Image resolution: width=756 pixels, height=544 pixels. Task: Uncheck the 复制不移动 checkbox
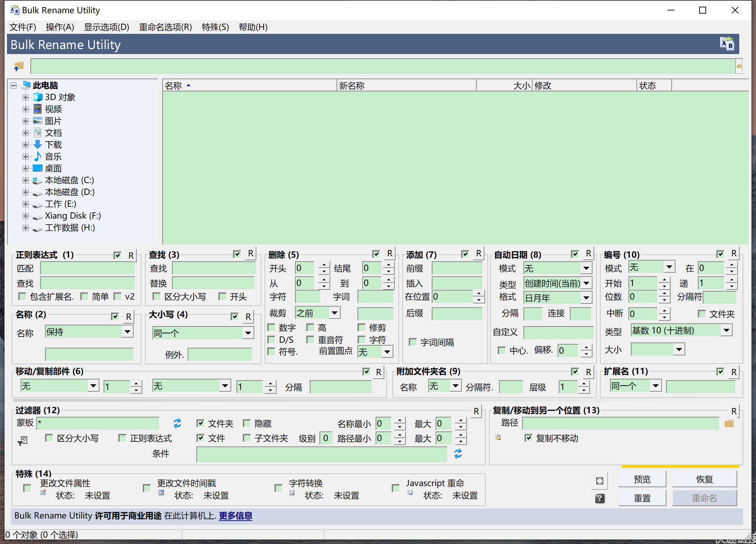(529, 438)
